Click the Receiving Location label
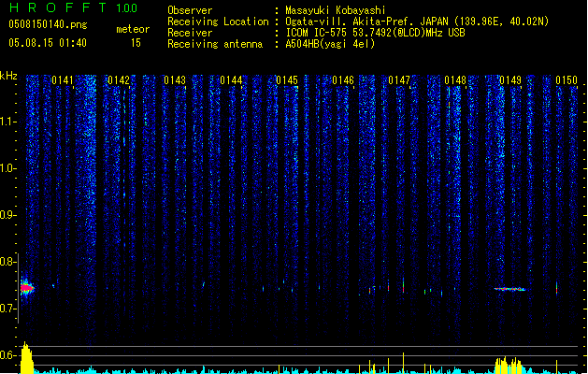The width and height of the screenshot is (588, 374). (x=218, y=22)
